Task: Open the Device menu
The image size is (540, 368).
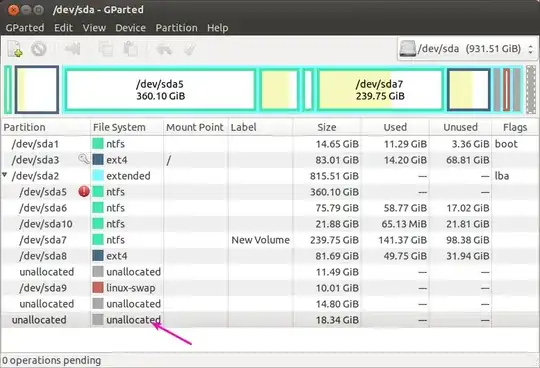Action: coord(131,28)
